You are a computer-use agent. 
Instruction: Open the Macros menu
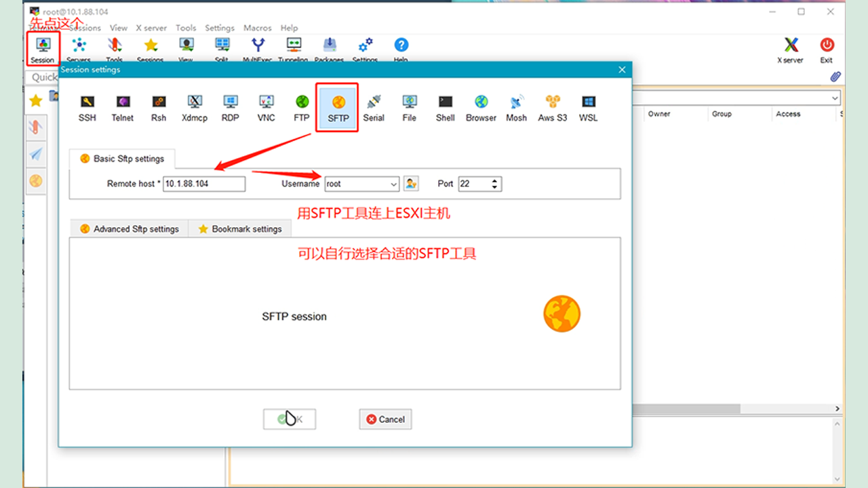pos(258,28)
